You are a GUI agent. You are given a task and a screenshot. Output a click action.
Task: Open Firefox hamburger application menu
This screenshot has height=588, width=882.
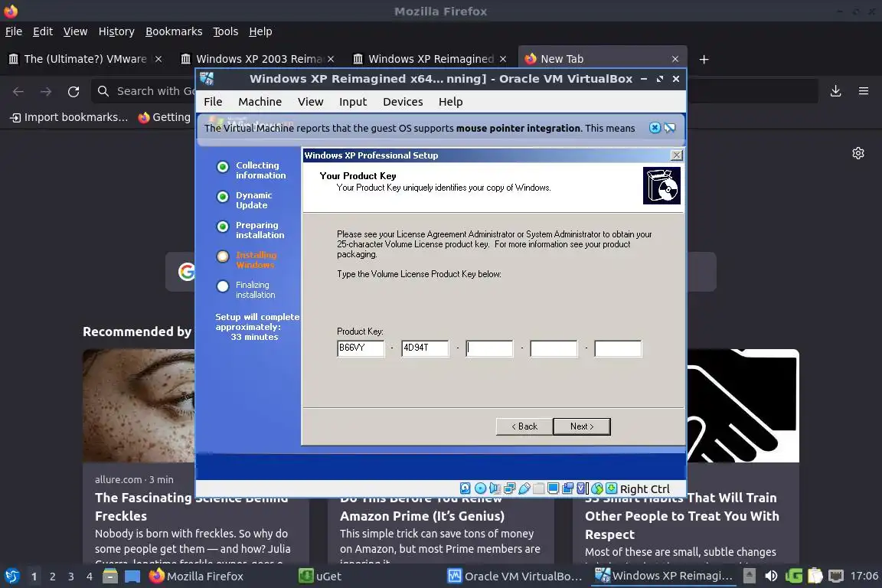click(864, 91)
